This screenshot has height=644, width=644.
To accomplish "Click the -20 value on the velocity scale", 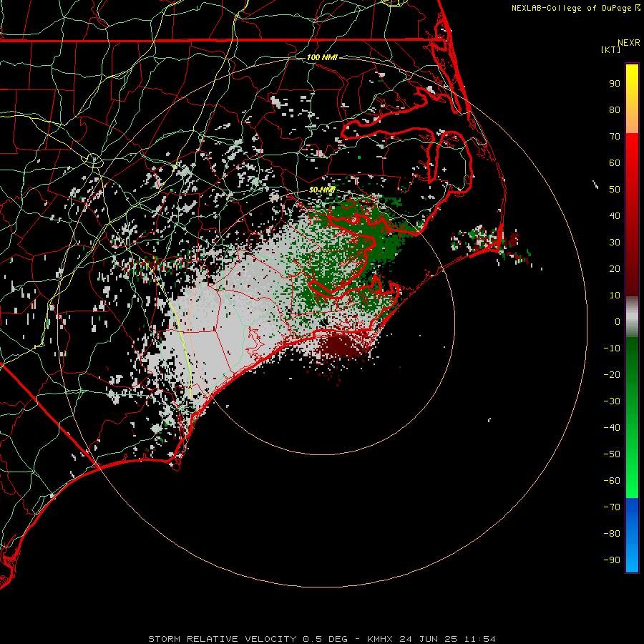I will tap(612, 374).
